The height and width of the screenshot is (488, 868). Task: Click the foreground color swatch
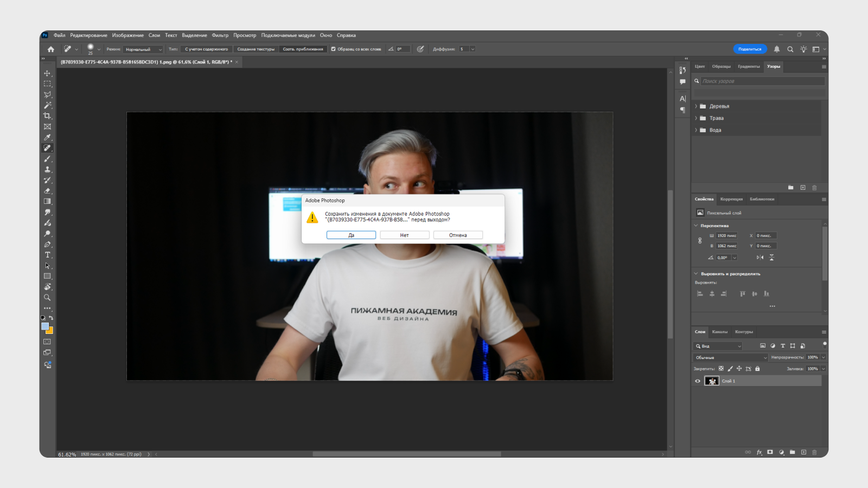tap(45, 325)
